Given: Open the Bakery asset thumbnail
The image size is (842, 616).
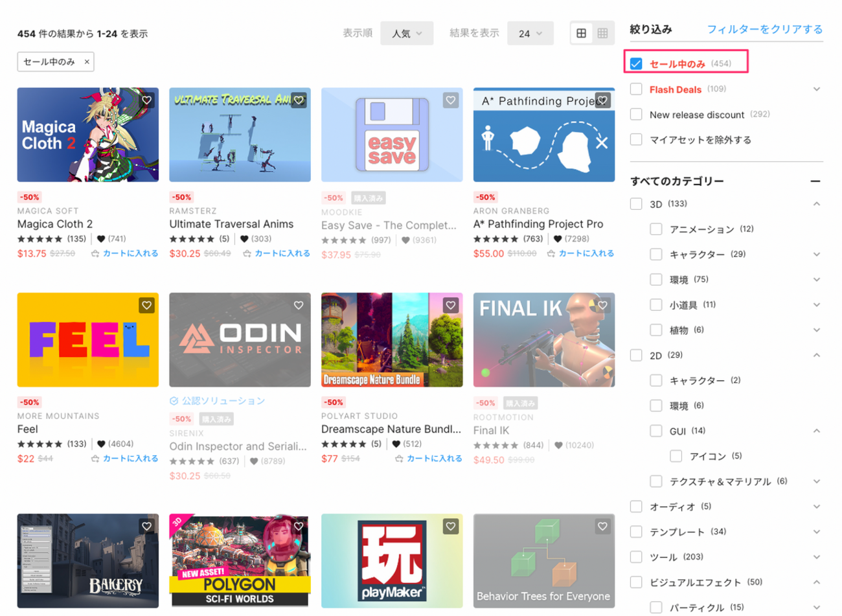Looking at the screenshot, I should click(x=88, y=562).
